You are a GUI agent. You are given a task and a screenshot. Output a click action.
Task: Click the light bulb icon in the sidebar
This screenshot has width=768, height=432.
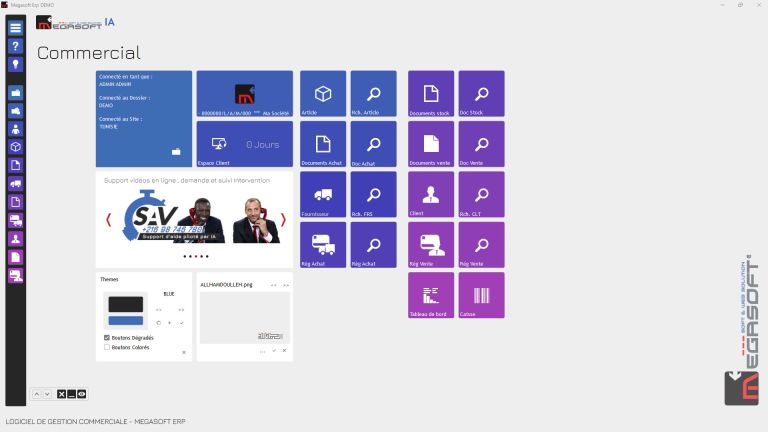coord(16,64)
